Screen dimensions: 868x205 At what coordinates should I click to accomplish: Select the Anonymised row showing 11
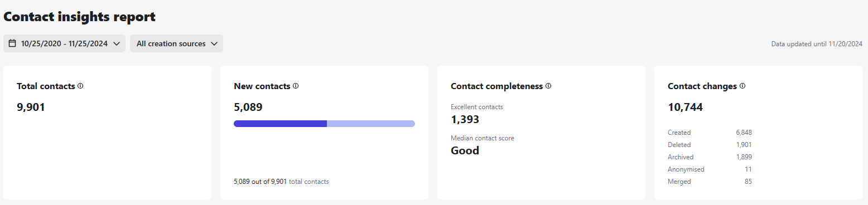(x=710, y=169)
